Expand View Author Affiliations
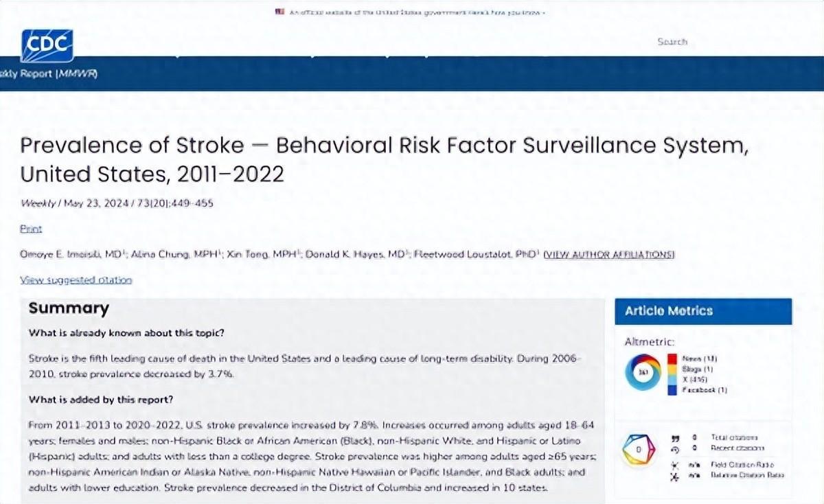 608,255
